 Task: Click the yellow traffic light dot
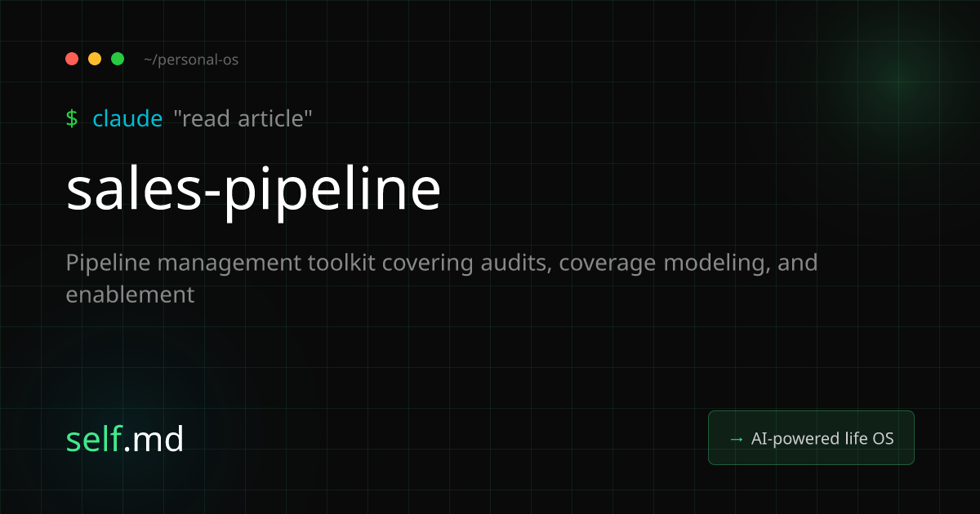[x=95, y=59]
